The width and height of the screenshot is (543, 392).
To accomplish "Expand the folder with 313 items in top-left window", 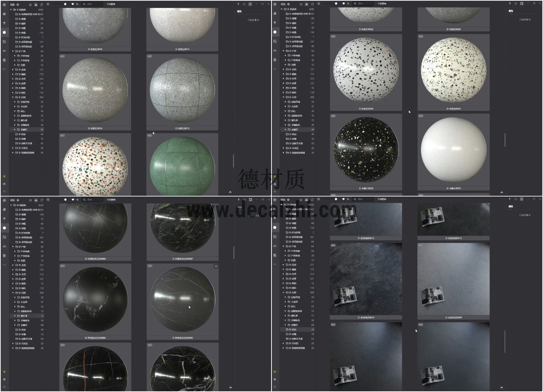I will coord(13,79).
